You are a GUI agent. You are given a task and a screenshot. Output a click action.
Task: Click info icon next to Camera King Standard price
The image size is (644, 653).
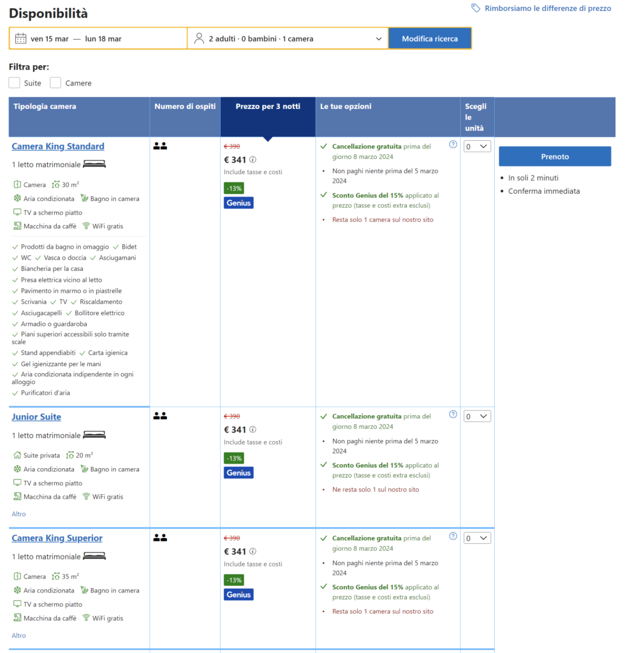click(x=252, y=160)
